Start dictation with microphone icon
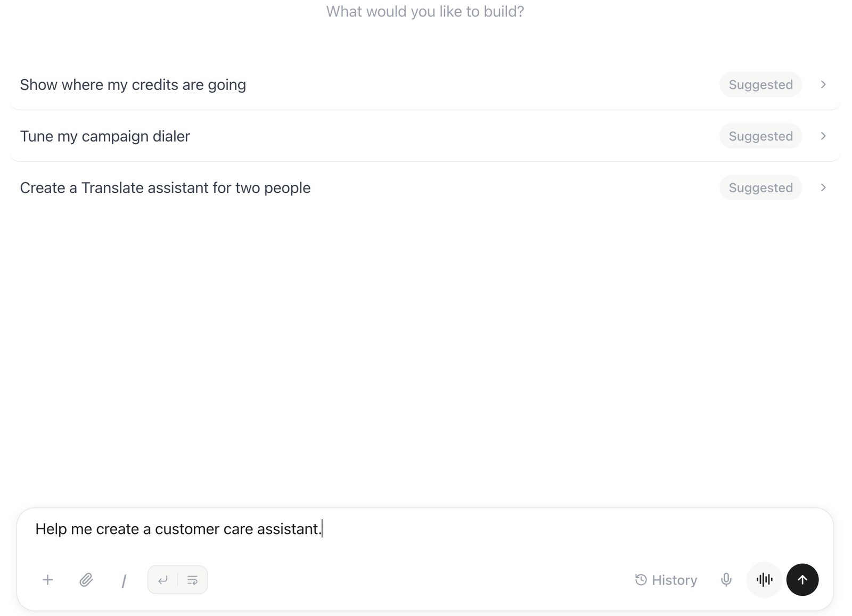Image resolution: width=852 pixels, height=616 pixels. click(726, 580)
